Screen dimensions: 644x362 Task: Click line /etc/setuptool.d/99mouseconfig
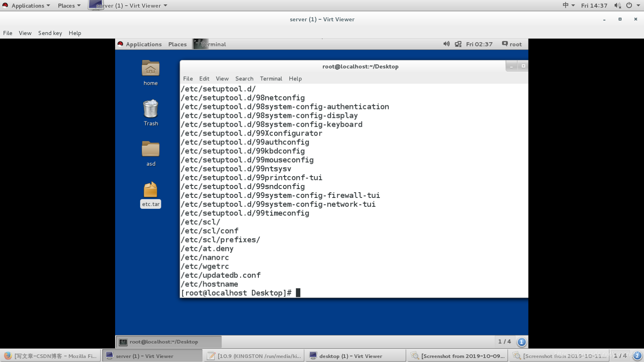point(247,160)
